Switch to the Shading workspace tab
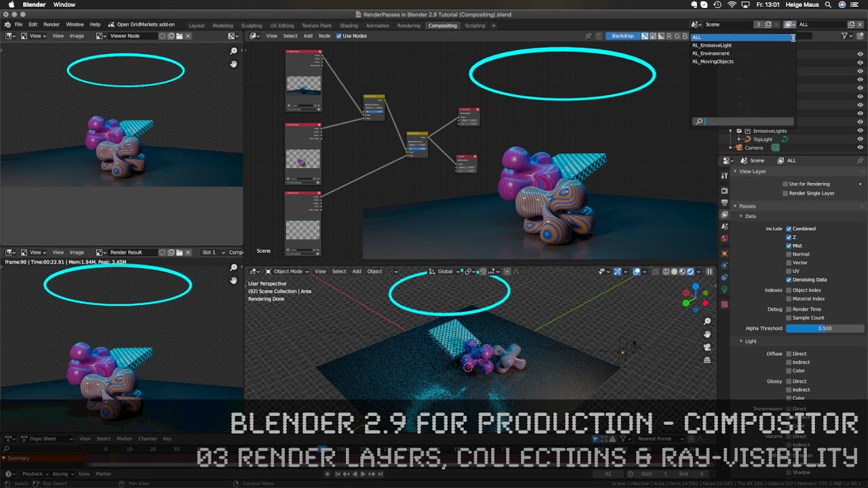 (349, 25)
